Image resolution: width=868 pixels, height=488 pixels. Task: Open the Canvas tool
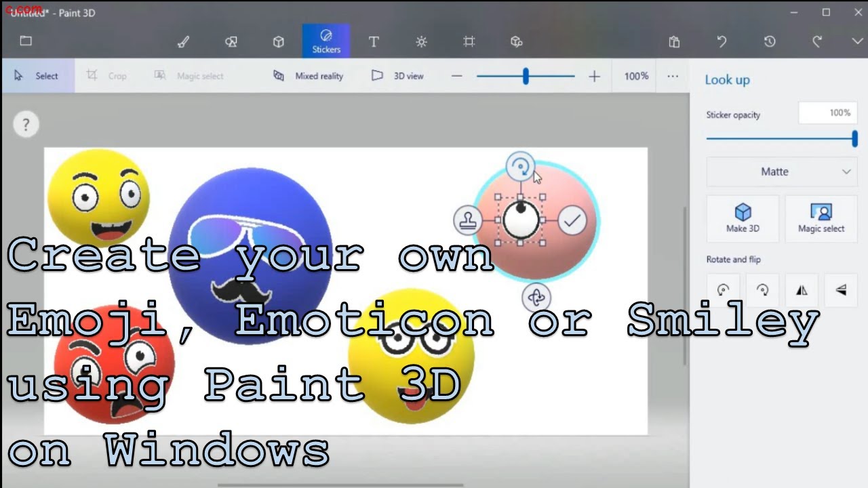(x=469, y=41)
